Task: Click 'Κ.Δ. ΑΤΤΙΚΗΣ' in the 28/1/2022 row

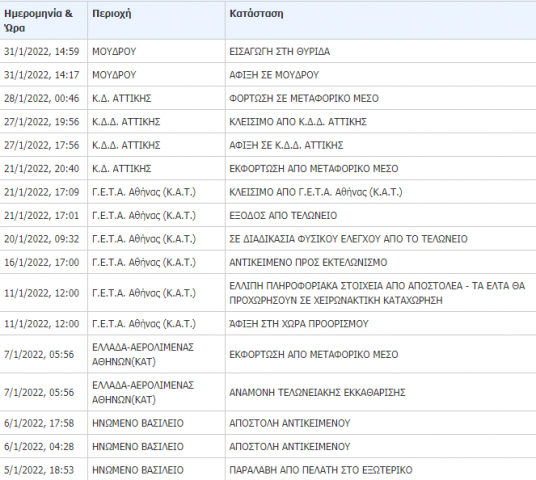Action: coord(122,98)
